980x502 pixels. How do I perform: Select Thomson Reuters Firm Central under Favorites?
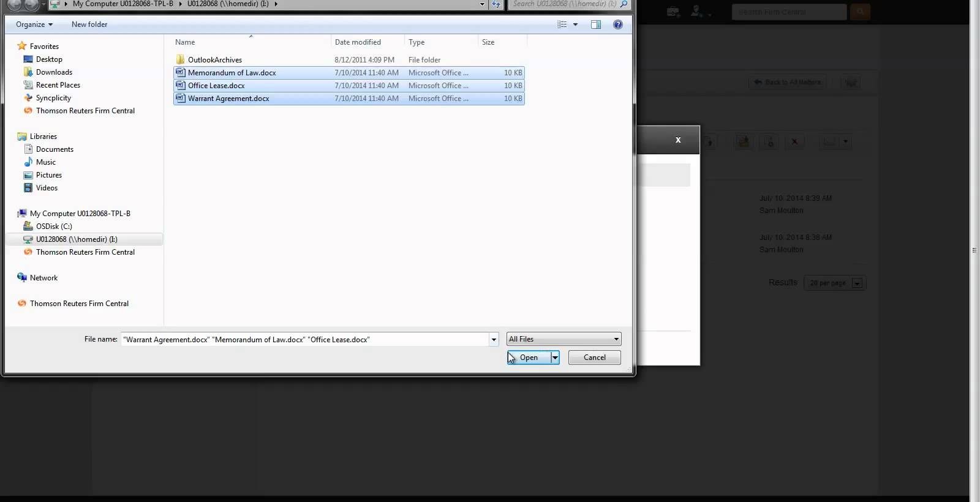85,111
